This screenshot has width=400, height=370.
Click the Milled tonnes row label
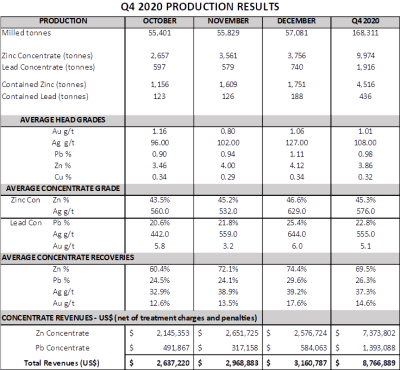(26, 33)
